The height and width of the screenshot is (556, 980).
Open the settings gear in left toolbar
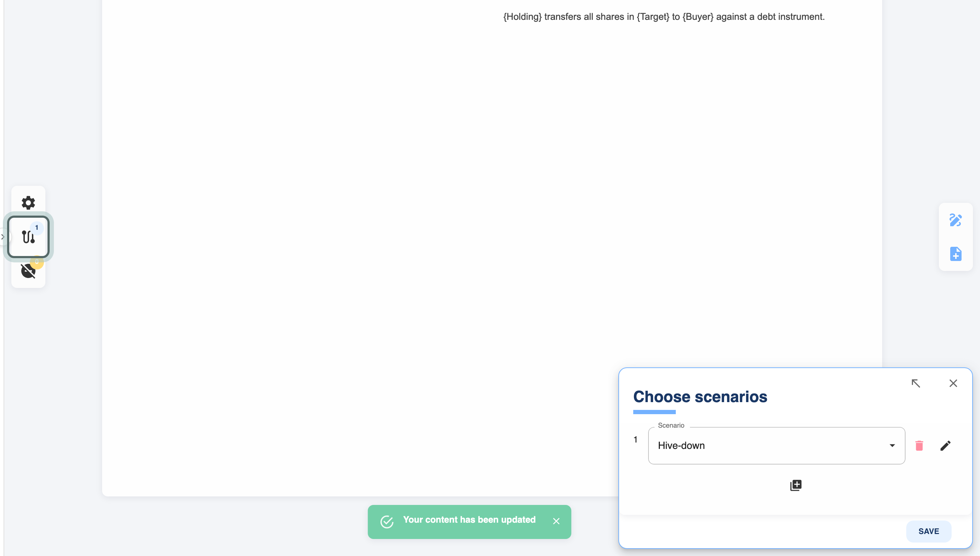point(28,203)
